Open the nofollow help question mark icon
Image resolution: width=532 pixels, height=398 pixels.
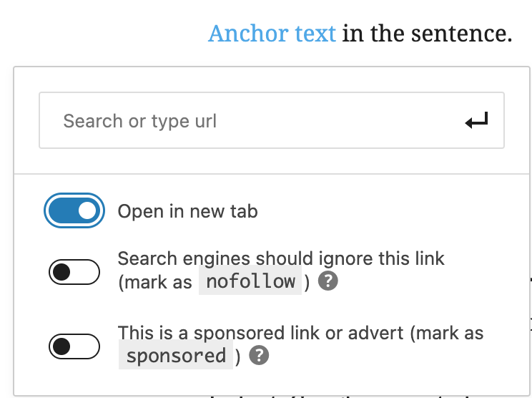[x=327, y=281]
